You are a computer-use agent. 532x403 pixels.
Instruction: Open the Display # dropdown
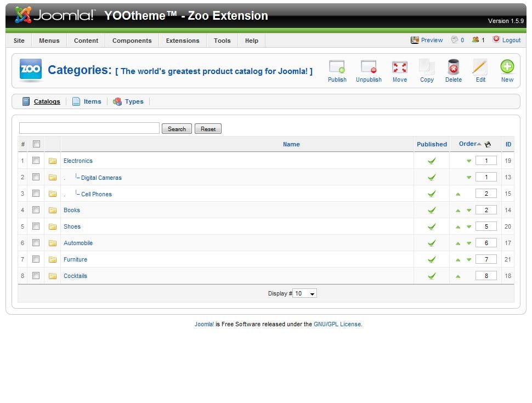point(304,293)
